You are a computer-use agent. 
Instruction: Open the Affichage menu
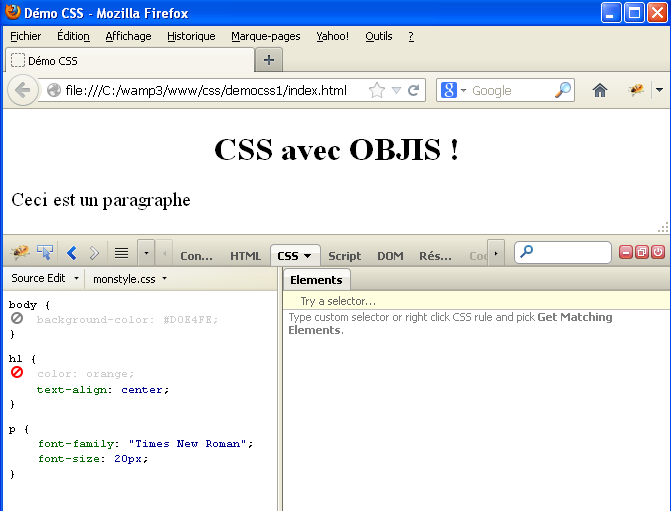tap(128, 36)
